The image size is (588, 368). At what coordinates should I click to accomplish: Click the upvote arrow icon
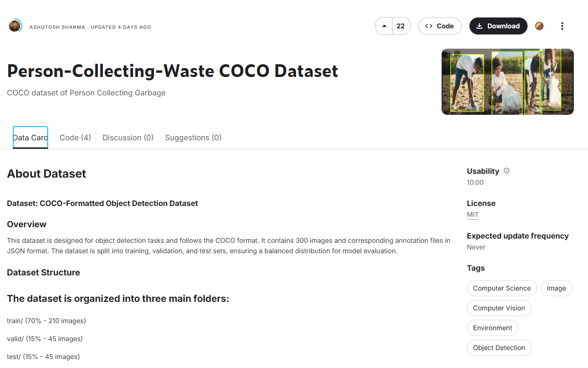(384, 26)
